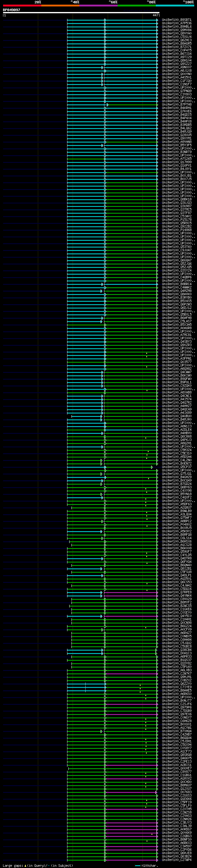Select hit UniRef100_Q5CP37
Image resolution: width=197 pixels, height=868 pixels.
pos(177,467)
